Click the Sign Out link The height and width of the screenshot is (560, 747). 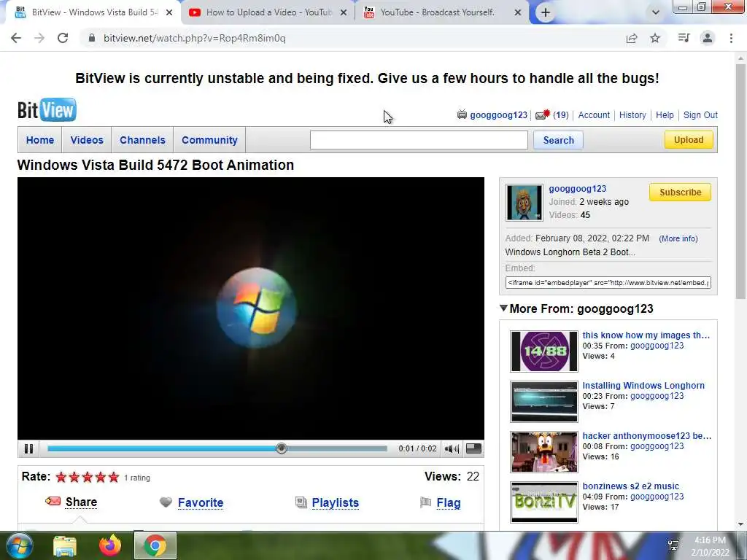point(700,114)
